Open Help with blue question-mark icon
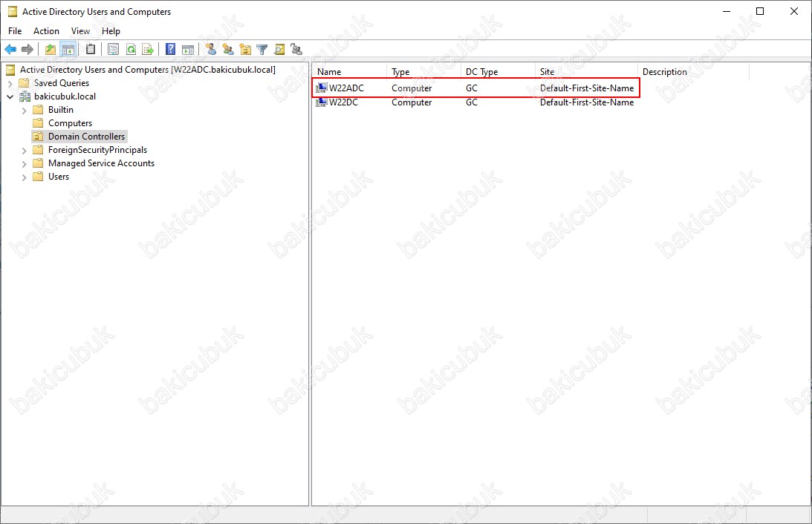This screenshot has height=524, width=812. tap(170, 49)
